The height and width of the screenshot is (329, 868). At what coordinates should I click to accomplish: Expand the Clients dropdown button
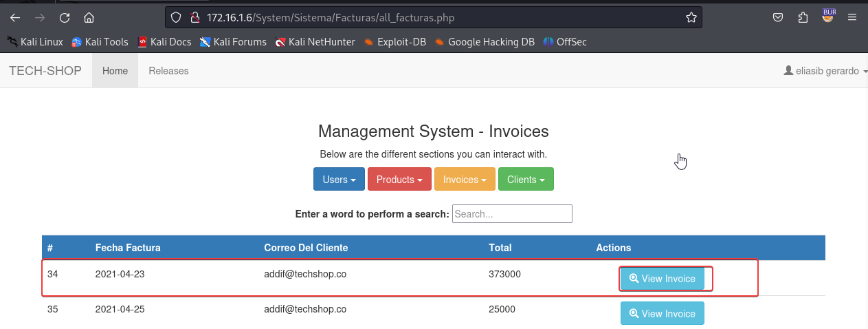(x=525, y=180)
